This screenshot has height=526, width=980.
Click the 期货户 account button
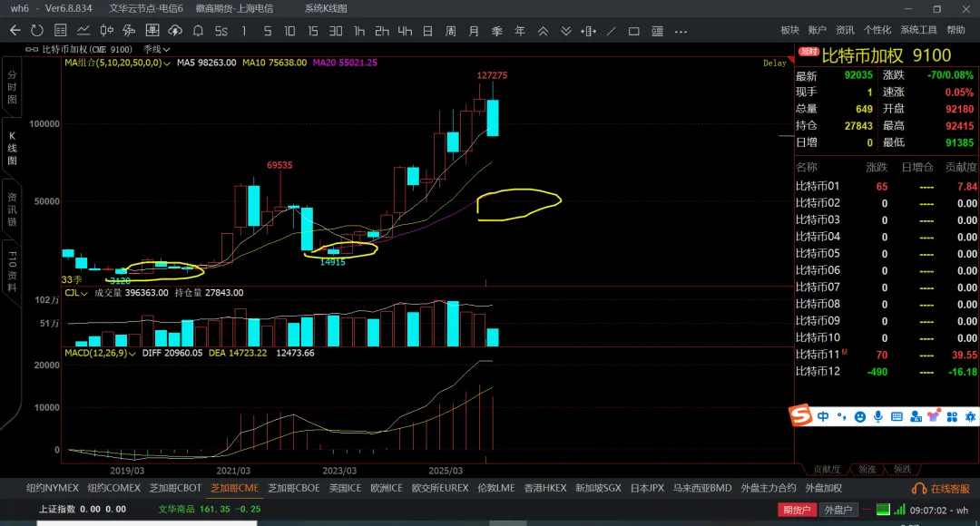797,510
